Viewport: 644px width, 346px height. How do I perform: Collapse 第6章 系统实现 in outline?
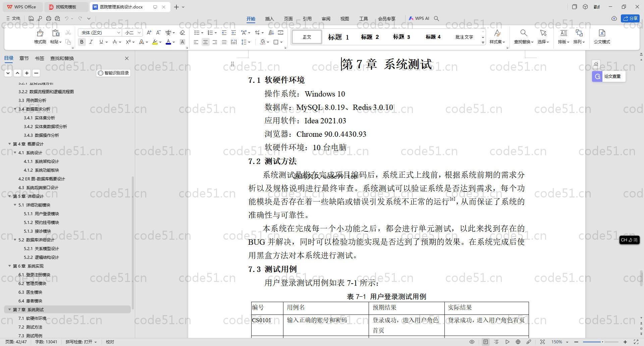pyautogui.click(x=10, y=266)
